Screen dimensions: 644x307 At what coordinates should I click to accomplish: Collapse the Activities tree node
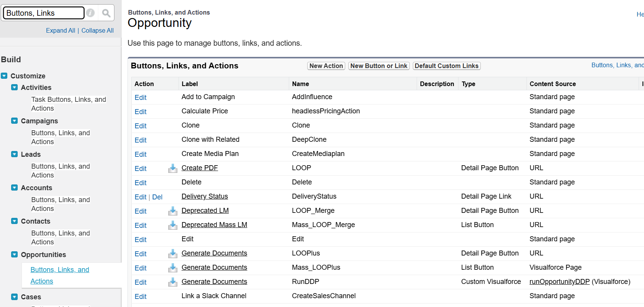coord(15,87)
